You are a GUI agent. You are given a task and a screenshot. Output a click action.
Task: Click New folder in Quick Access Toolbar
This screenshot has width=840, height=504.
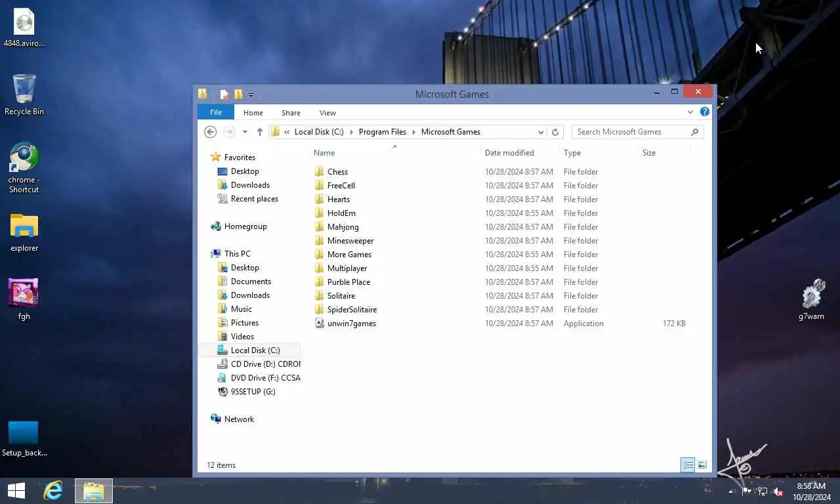coord(239,94)
